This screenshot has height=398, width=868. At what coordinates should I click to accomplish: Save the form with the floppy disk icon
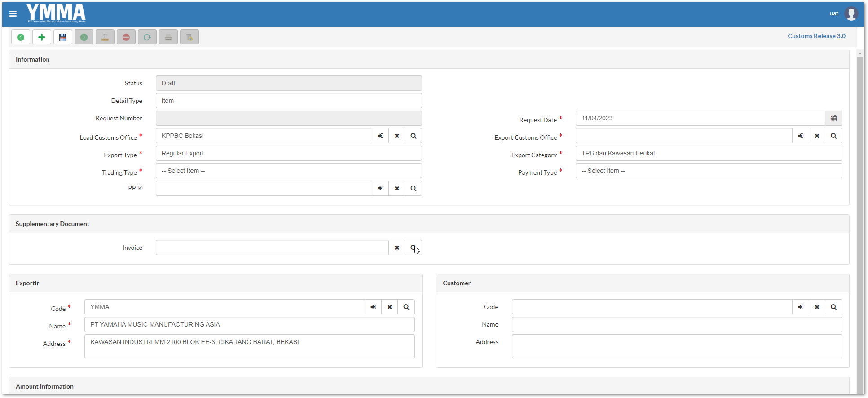[x=63, y=37]
